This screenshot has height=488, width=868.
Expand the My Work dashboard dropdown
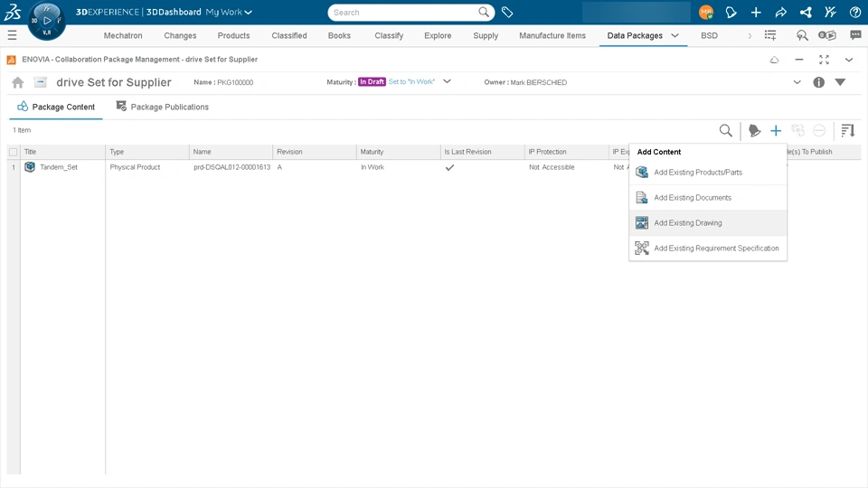coord(248,12)
